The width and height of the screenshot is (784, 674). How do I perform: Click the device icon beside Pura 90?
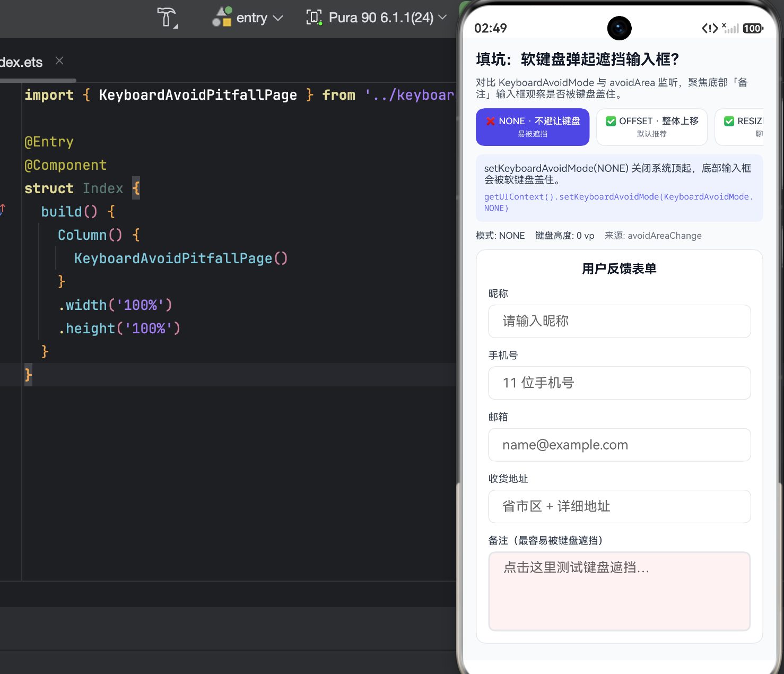[314, 18]
